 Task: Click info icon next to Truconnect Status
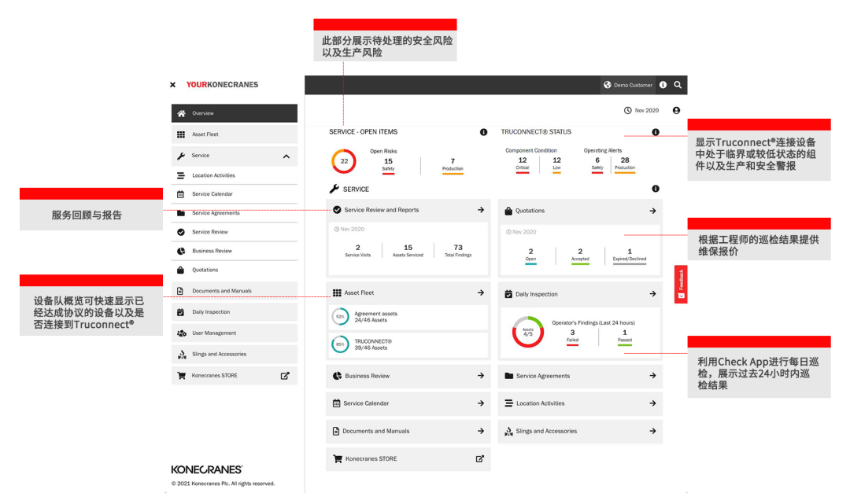656,132
